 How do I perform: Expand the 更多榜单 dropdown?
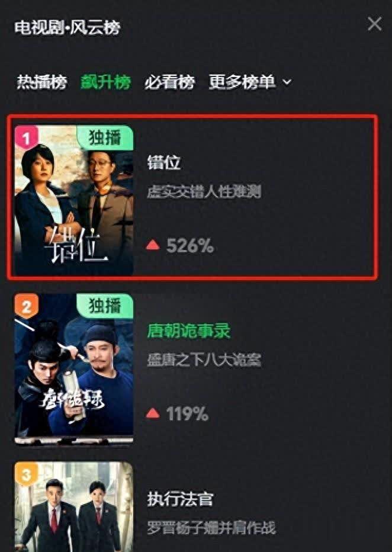pyautogui.click(x=250, y=82)
